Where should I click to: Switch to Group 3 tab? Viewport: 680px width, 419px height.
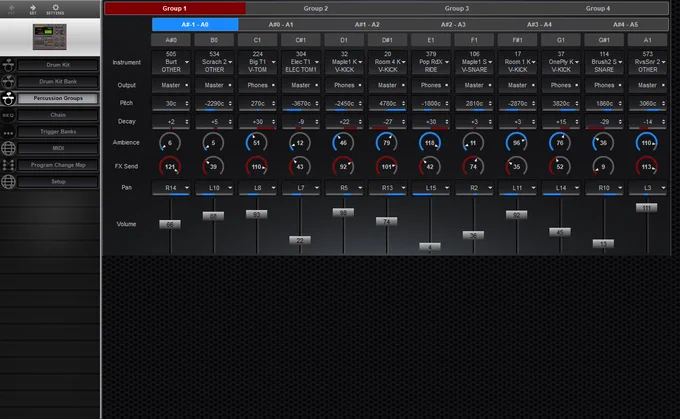click(457, 8)
